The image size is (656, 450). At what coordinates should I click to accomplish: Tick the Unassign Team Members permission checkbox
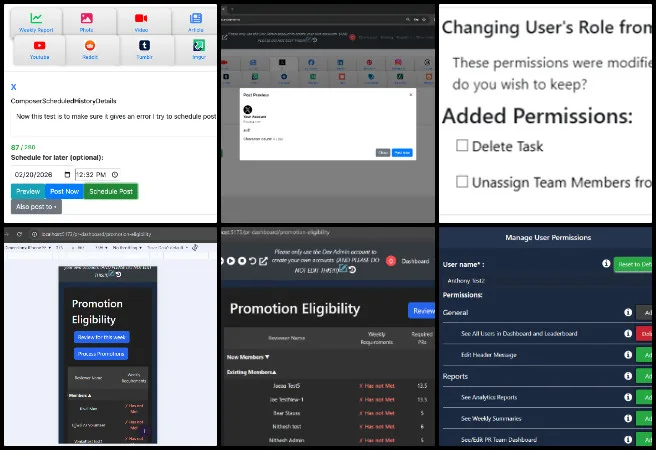point(462,182)
